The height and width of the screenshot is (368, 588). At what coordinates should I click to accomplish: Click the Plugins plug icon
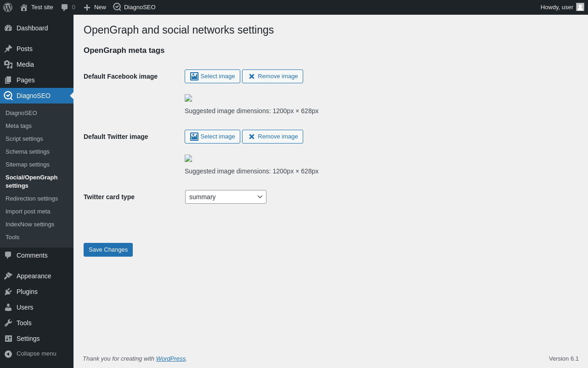point(8,292)
